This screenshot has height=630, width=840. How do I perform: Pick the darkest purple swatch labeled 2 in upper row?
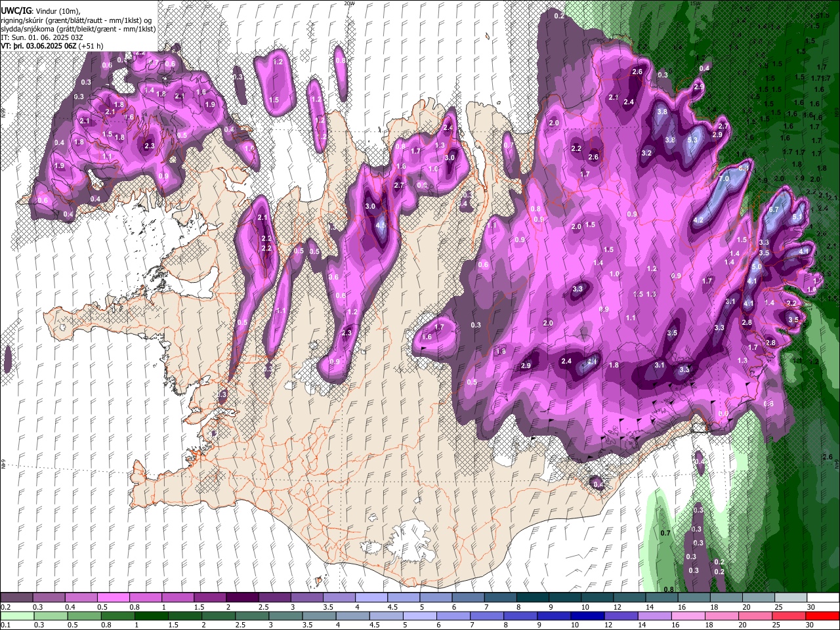(x=242, y=598)
